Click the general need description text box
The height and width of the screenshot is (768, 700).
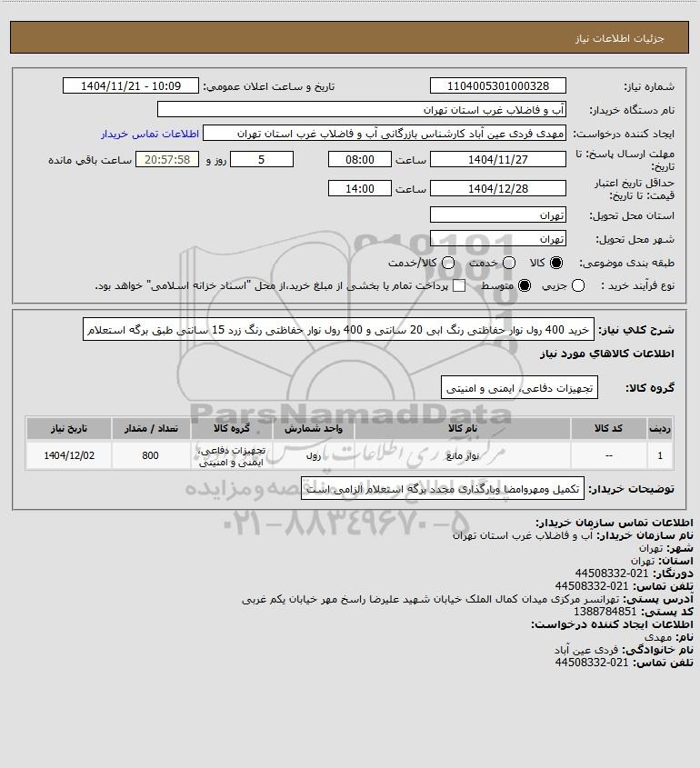pos(338,330)
